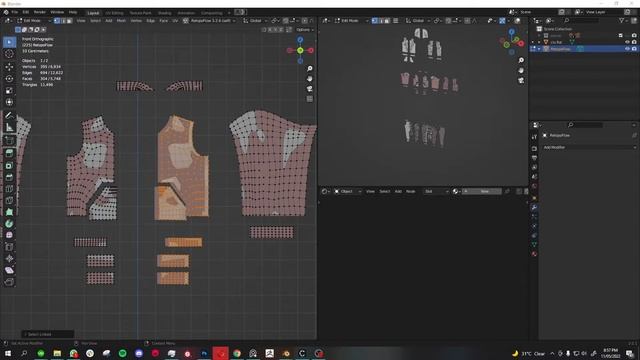The image size is (640, 360).
Task: Switch to UV Editing workspace tab
Action: [x=114, y=13]
